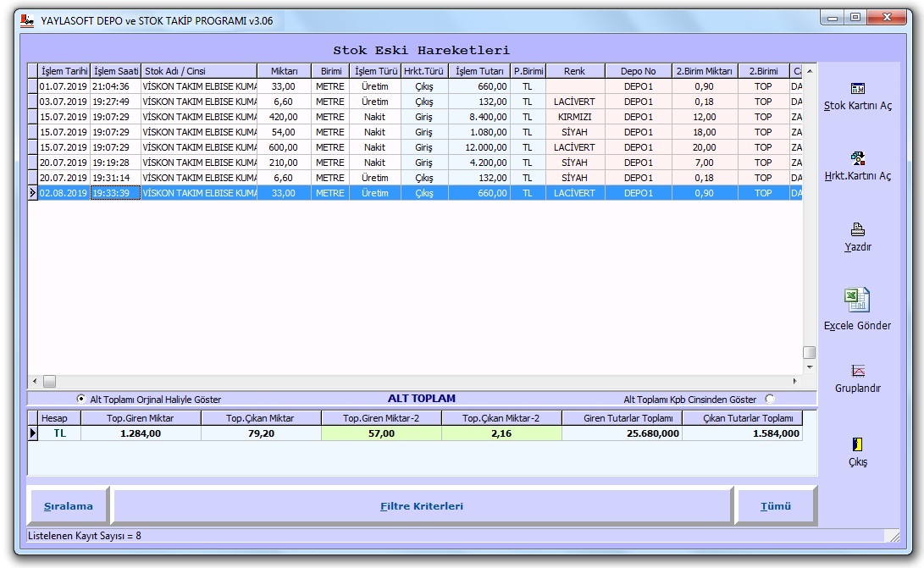924x568 pixels.
Task: Click the current row indicator arrow in main grid
Action: 33,193
